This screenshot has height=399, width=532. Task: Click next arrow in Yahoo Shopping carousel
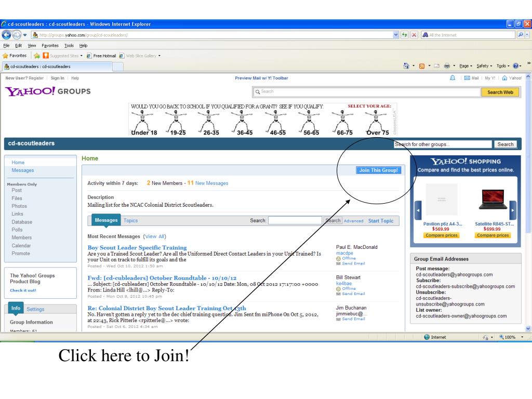point(513,210)
